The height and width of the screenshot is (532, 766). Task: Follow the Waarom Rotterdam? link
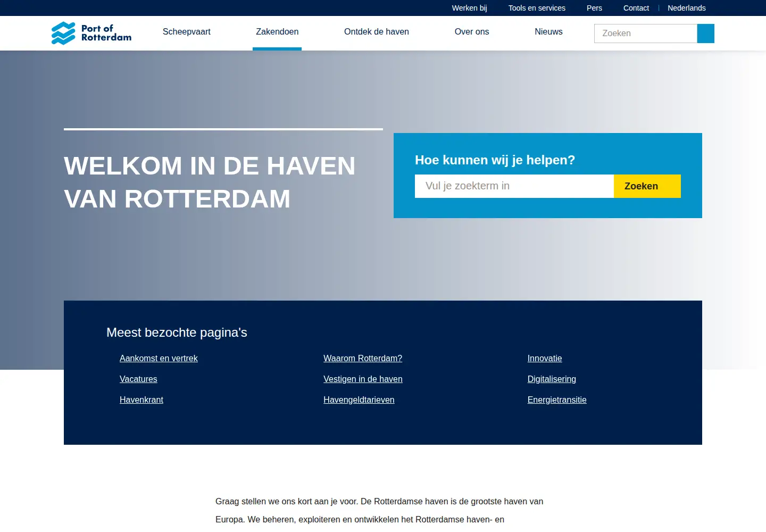tap(363, 359)
